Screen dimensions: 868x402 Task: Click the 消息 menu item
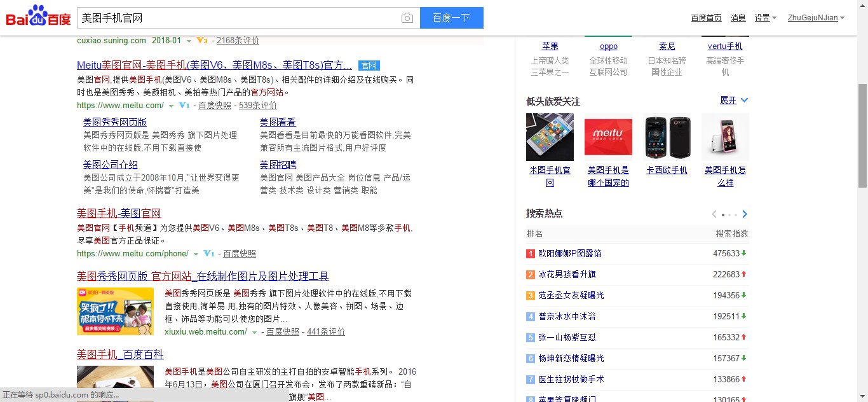pos(738,18)
